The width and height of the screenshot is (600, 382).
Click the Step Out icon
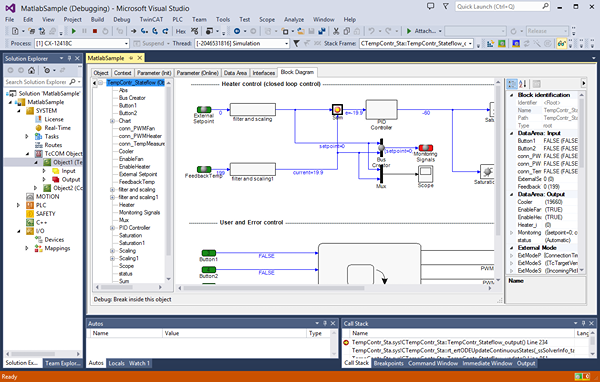pyautogui.click(x=165, y=31)
